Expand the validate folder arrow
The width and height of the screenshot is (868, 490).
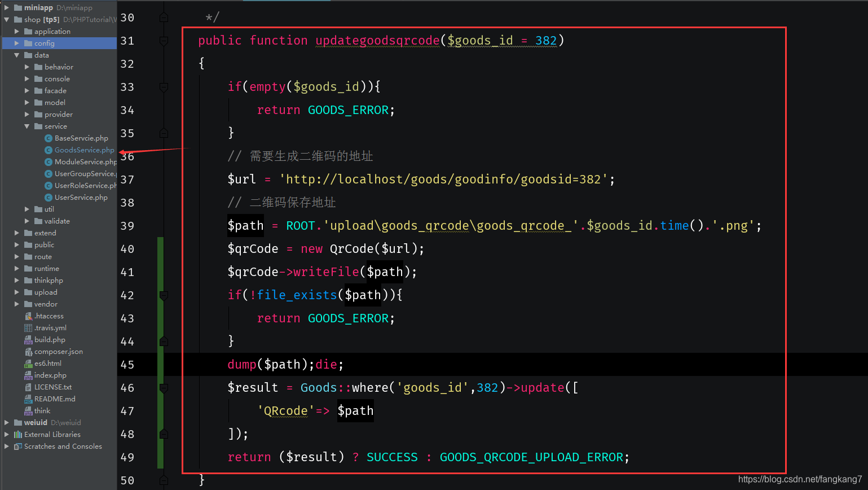tap(27, 221)
